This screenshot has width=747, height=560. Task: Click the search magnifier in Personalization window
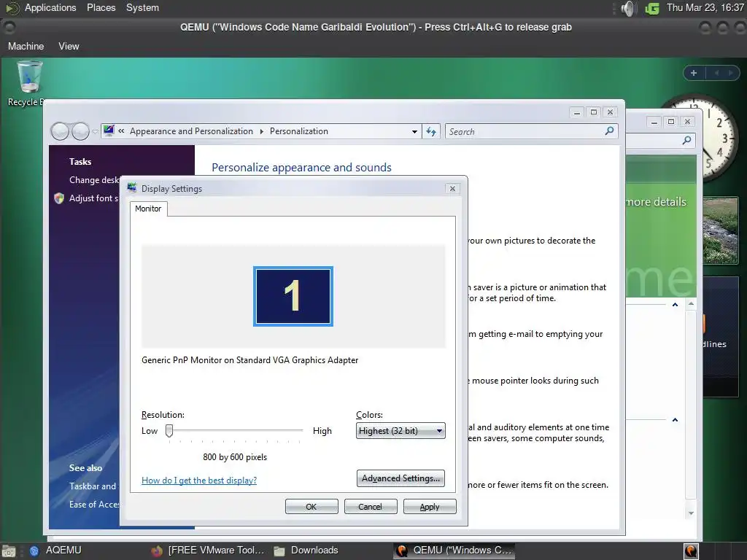[x=609, y=131]
